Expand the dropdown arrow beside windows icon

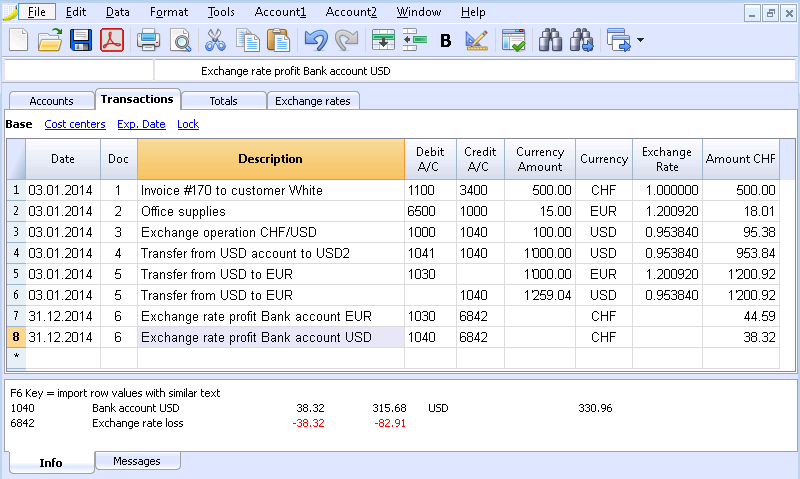point(640,40)
